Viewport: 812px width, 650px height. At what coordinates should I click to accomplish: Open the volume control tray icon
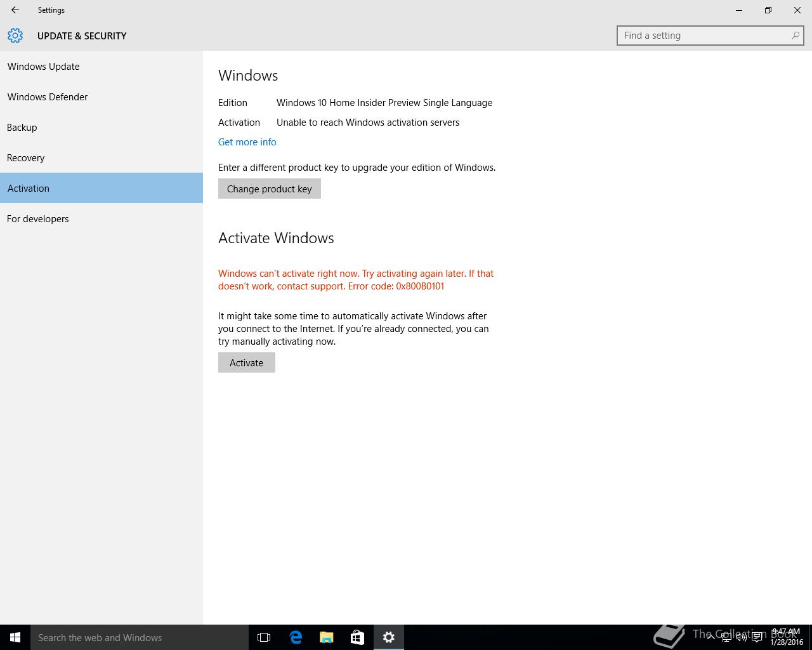coord(742,637)
